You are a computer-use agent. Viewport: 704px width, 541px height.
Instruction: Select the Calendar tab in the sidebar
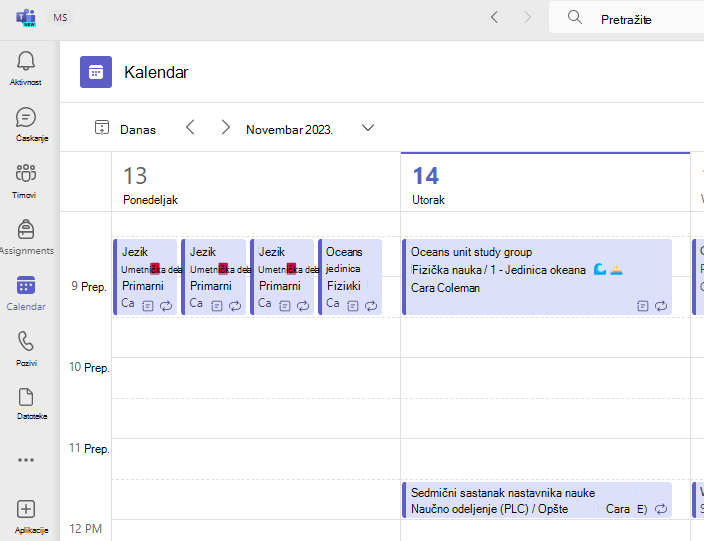[26, 293]
